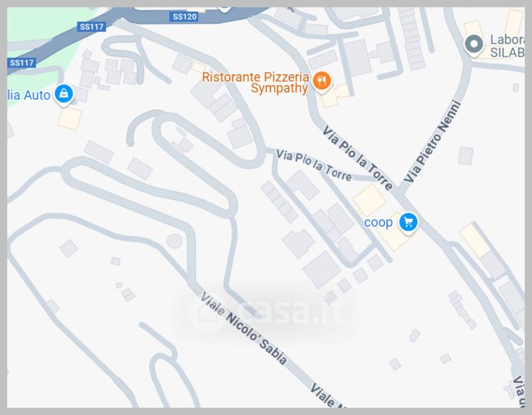Click the Viale Nicolo' Sabia street label
This screenshot has width=532, height=415.
[x=243, y=328]
